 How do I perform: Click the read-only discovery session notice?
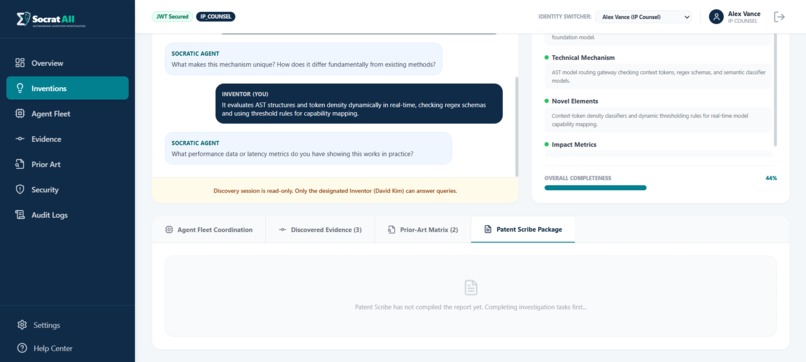(335, 191)
